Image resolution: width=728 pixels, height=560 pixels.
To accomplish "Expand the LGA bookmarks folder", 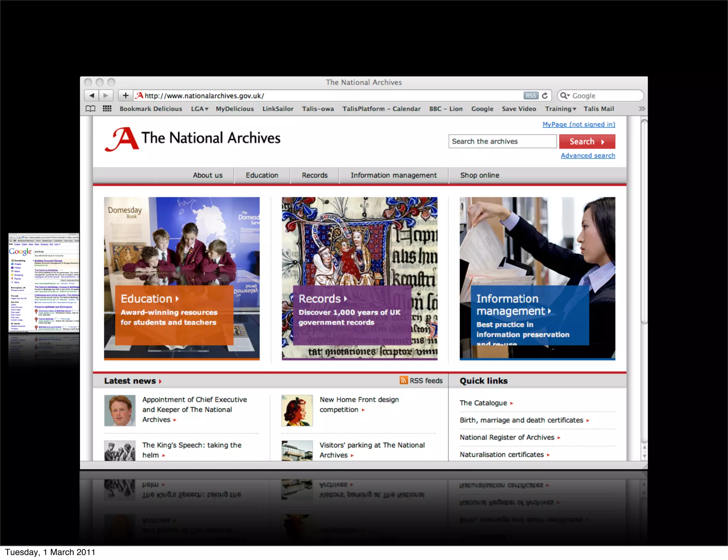I will pos(199,109).
